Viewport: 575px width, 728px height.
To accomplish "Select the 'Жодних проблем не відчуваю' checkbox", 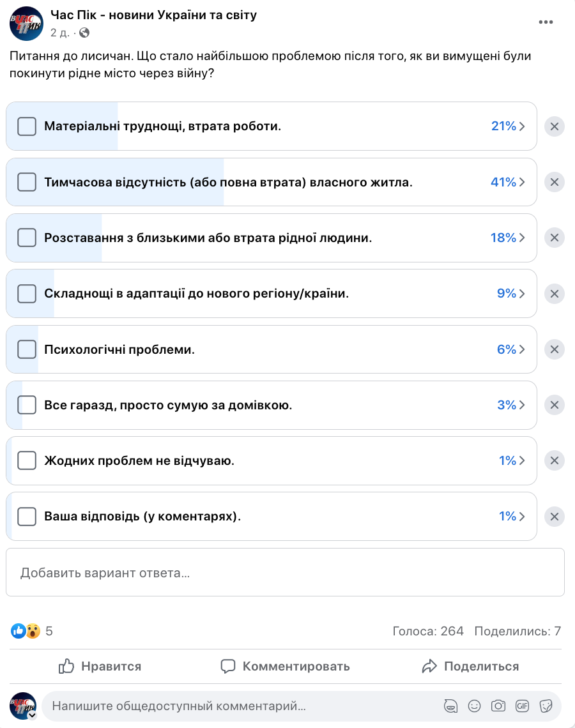I will [x=27, y=460].
